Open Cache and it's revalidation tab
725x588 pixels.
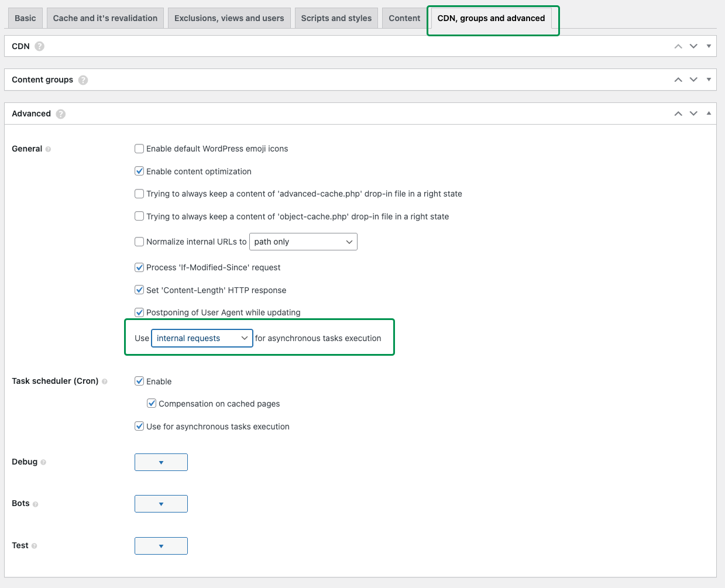click(x=105, y=18)
